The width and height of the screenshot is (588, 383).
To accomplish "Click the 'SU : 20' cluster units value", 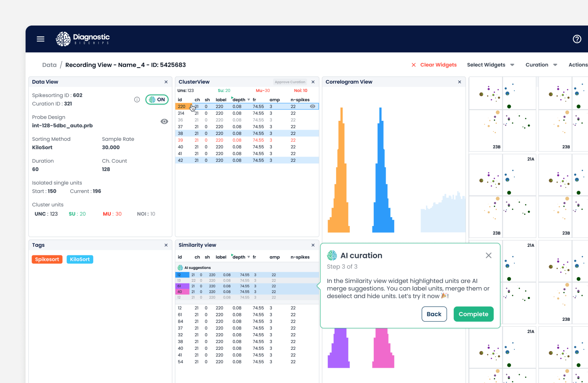I will point(77,214).
